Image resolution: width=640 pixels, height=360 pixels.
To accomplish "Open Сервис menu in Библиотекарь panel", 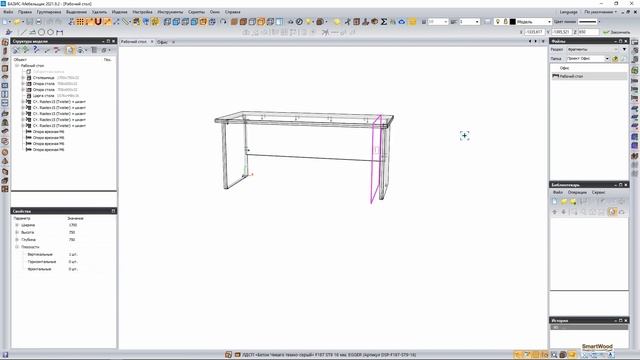I will point(598,192).
